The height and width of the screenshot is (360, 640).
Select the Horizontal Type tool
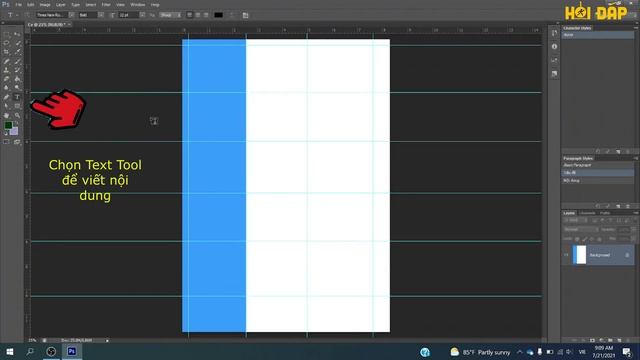17,97
